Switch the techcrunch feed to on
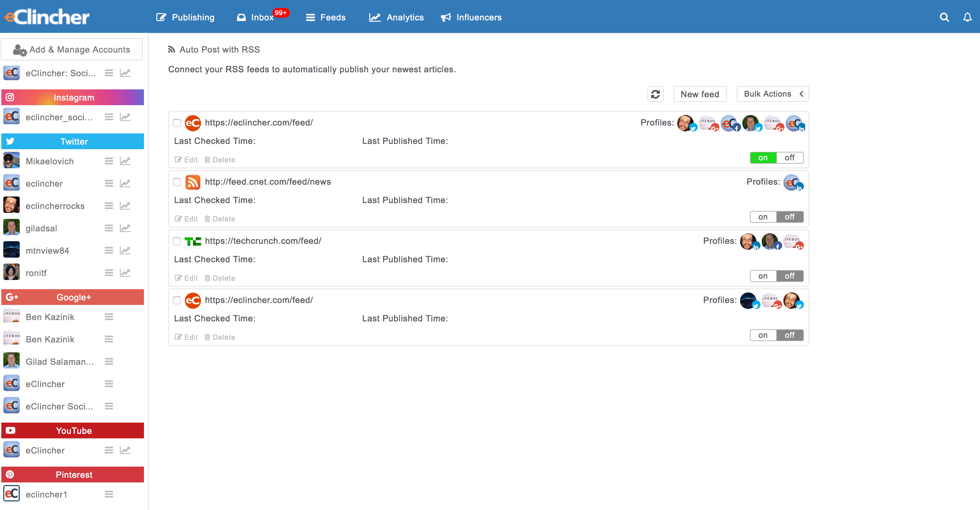The image size is (980, 510). click(763, 276)
